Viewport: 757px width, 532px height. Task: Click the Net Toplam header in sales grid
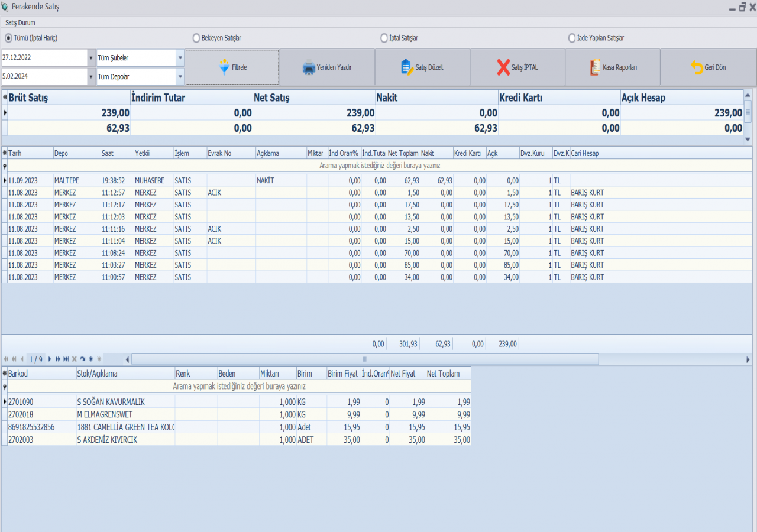coord(403,153)
